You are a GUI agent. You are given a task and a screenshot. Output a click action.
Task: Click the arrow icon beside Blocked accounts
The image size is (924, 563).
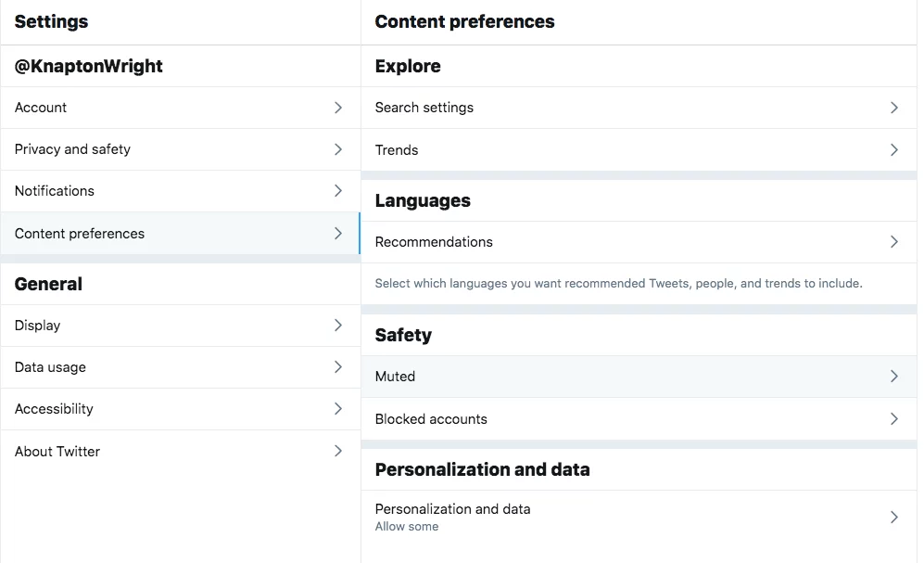pyautogui.click(x=894, y=419)
